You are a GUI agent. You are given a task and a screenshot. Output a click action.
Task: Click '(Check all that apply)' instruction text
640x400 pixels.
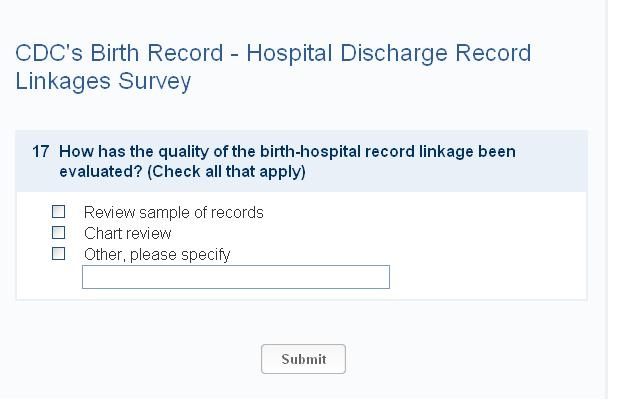click(226, 172)
